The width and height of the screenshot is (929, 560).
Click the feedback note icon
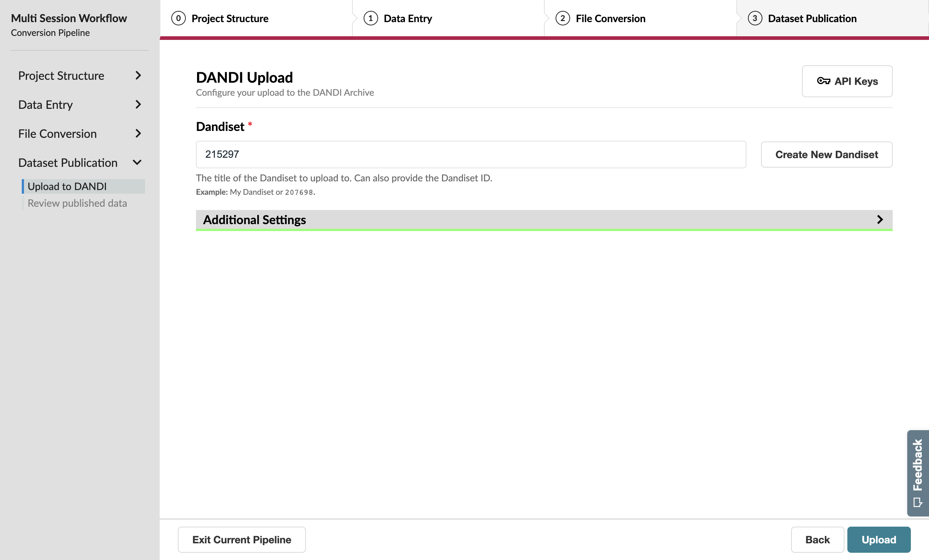pyautogui.click(x=918, y=502)
